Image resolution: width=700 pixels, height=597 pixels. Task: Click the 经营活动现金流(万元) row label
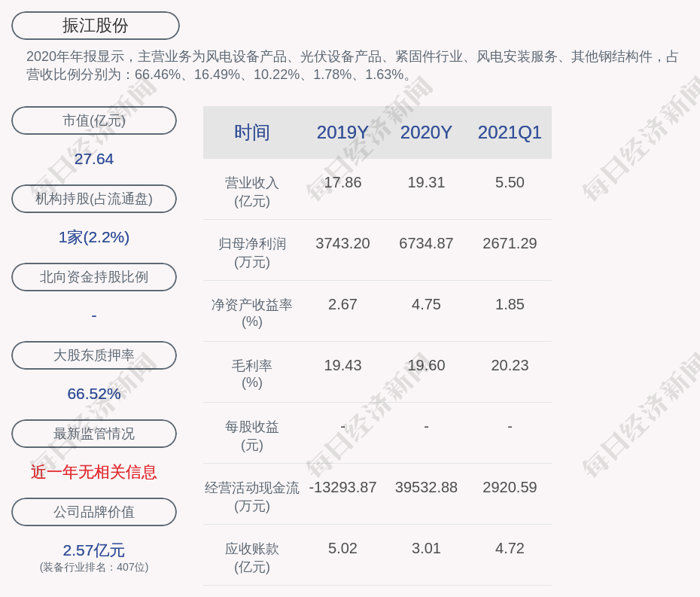click(252, 497)
